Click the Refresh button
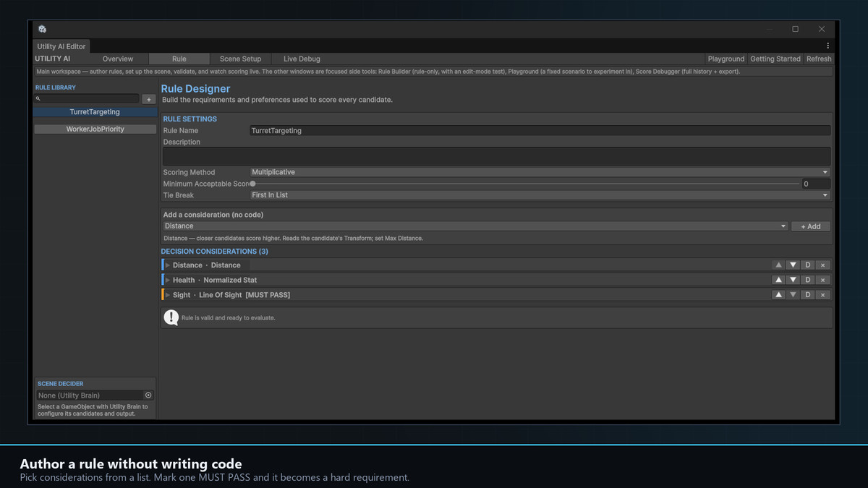868x488 pixels. click(x=819, y=59)
